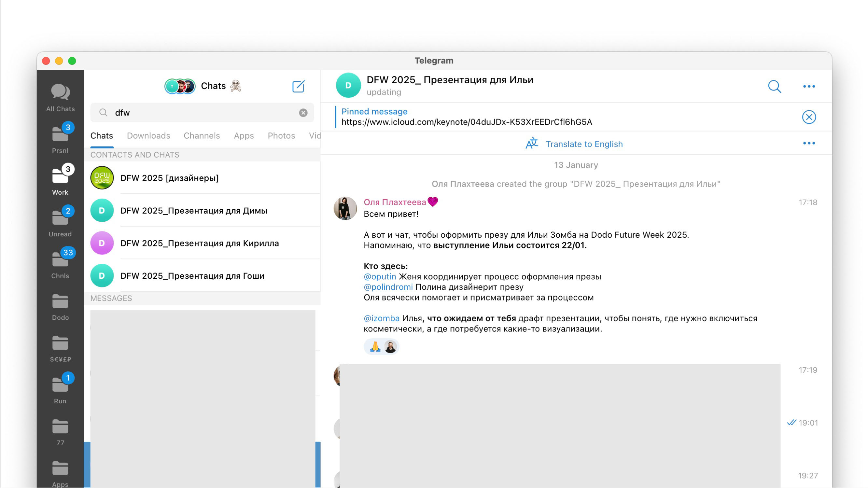
Task: Toggle the praying hands reaction
Action: tap(375, 346)
